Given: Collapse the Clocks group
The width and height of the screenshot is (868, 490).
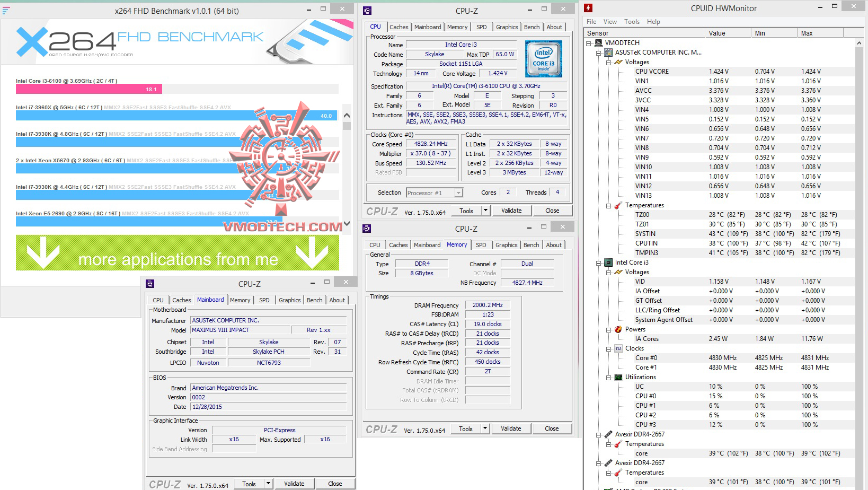Looking at the screenshot, I should [x=608, y=348].
